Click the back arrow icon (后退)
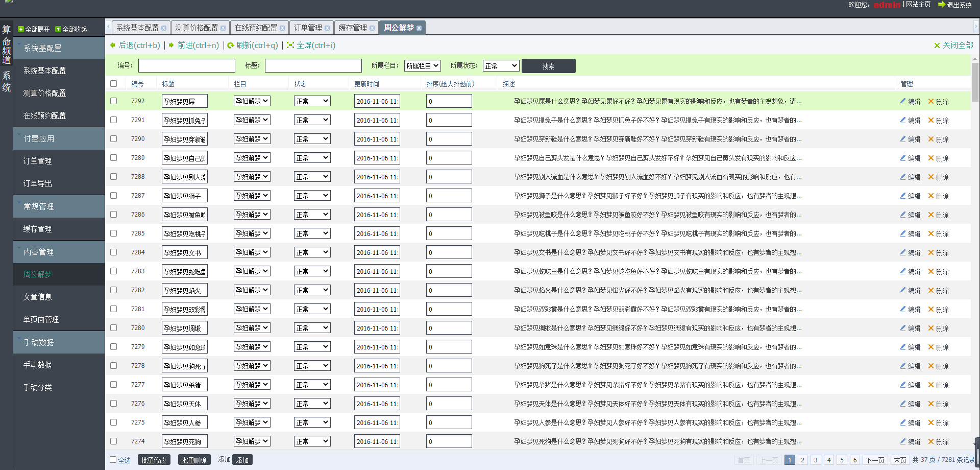 [x=113, y=45]
